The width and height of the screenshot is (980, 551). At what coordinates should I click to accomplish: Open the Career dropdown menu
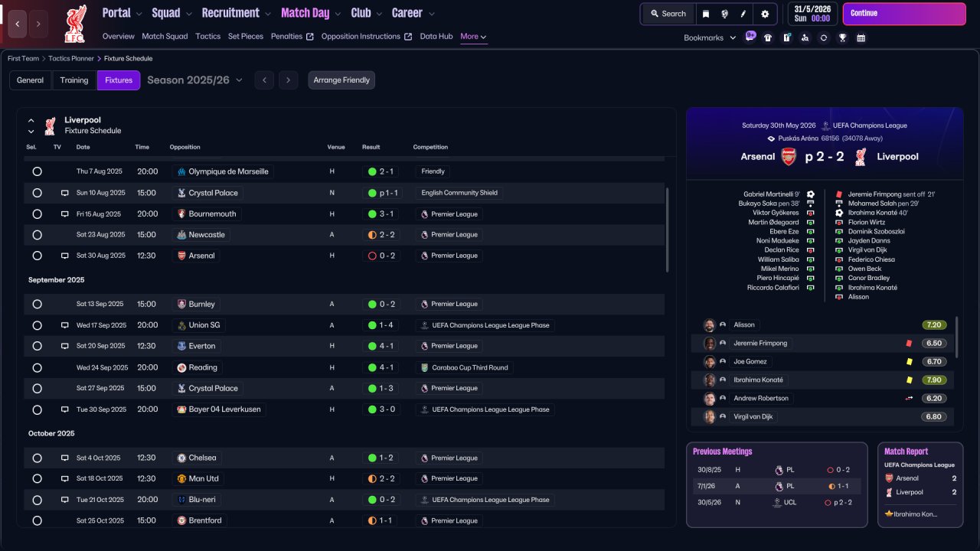413,13
